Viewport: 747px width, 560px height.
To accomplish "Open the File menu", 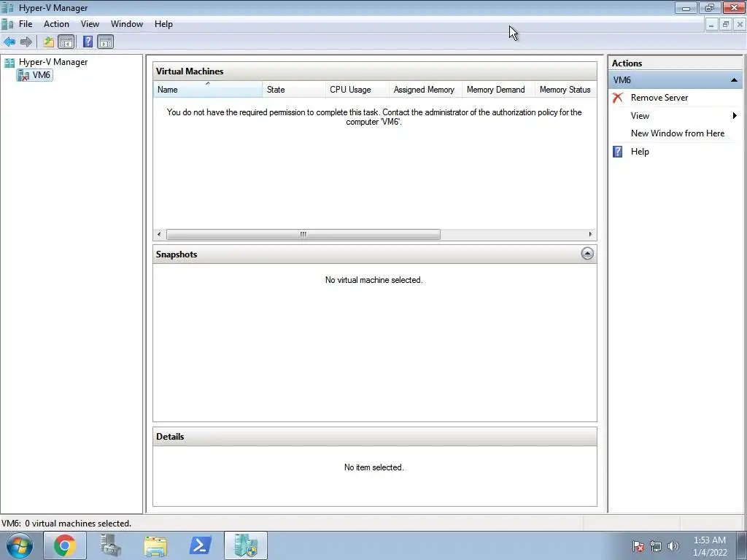I will pos(26,24).
